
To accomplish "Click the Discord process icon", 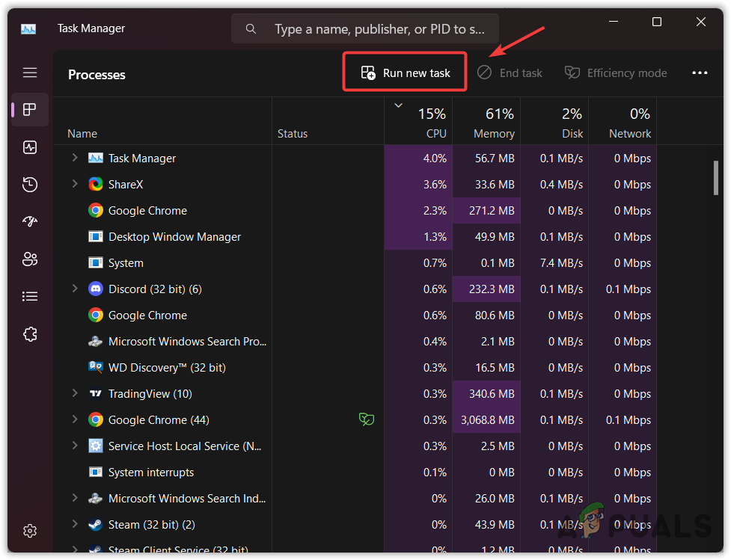I will 96,289.
